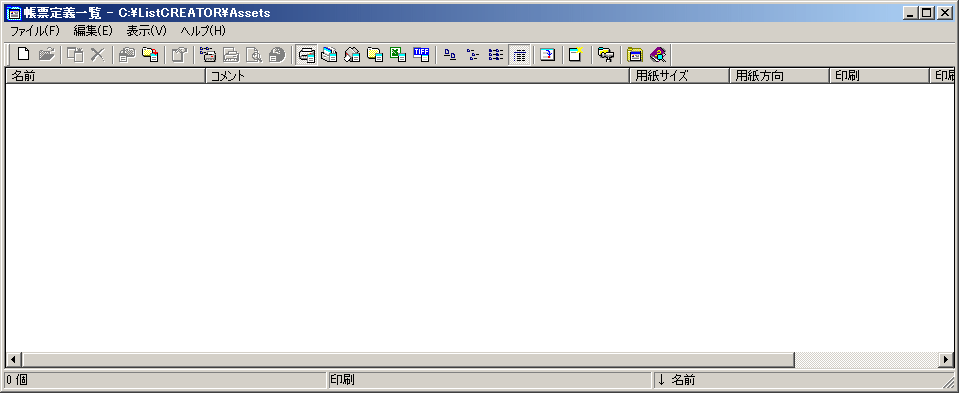The width and height of the screenshot is (959, 393).
Task: Click the horizontal scrollbar right arrow
Action: click(946, 359)
